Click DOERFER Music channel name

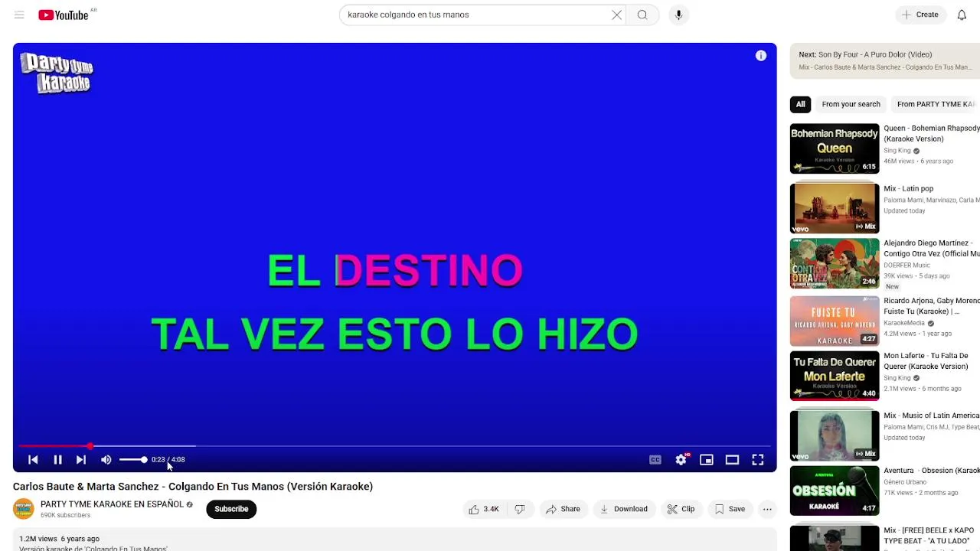pyautogui.click(x=906, y=265)
